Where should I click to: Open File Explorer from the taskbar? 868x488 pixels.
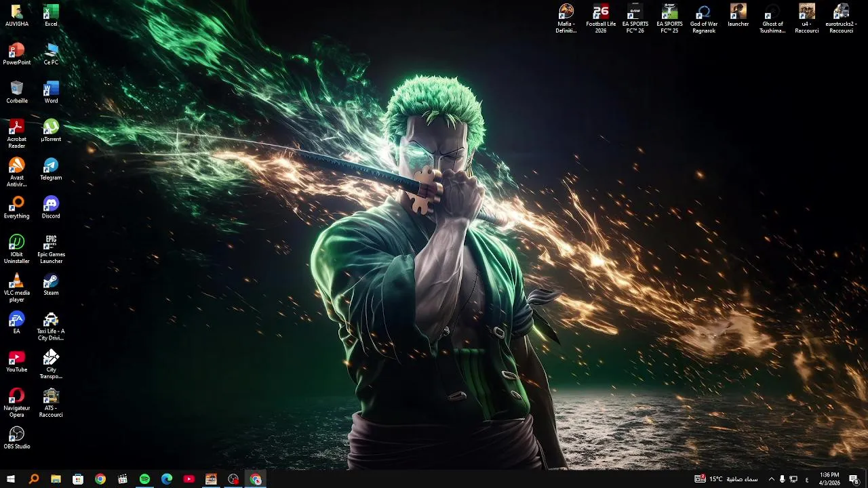coord(56,479)
